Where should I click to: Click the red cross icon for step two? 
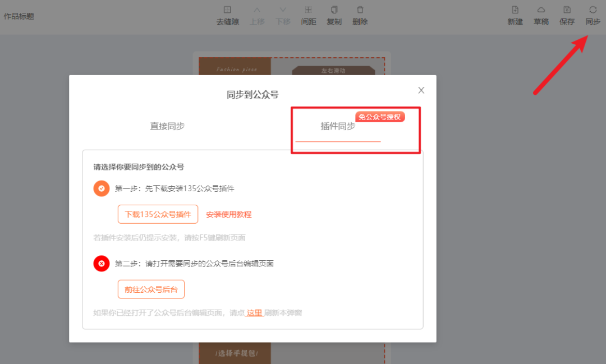click(101, 264)
